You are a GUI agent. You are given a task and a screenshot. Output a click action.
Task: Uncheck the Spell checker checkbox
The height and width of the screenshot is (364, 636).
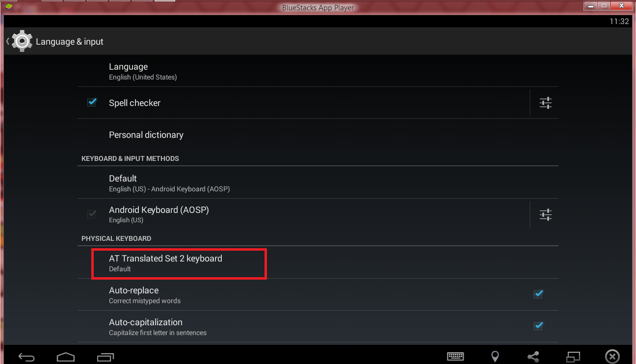tap(91, 103)
